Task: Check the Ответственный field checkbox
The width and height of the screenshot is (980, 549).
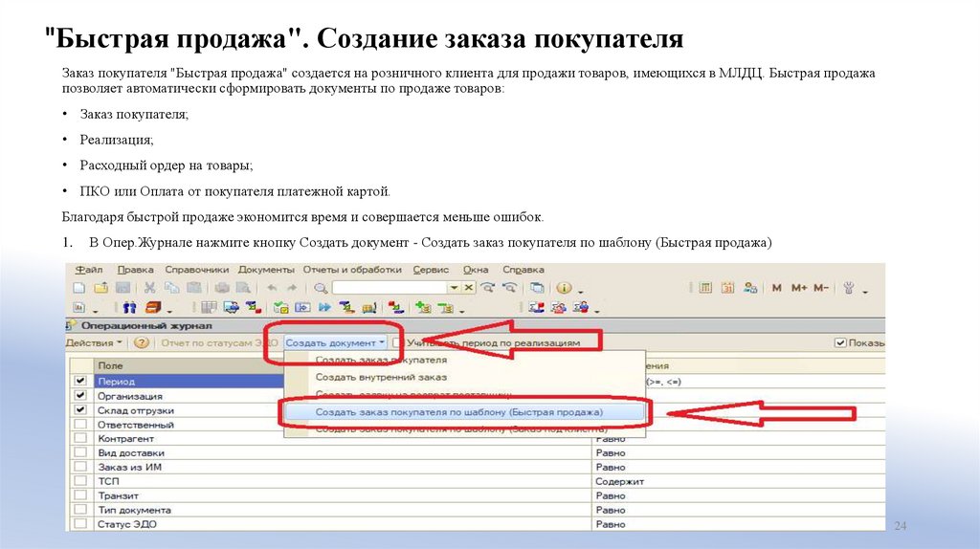Action: tap(80, 424)
